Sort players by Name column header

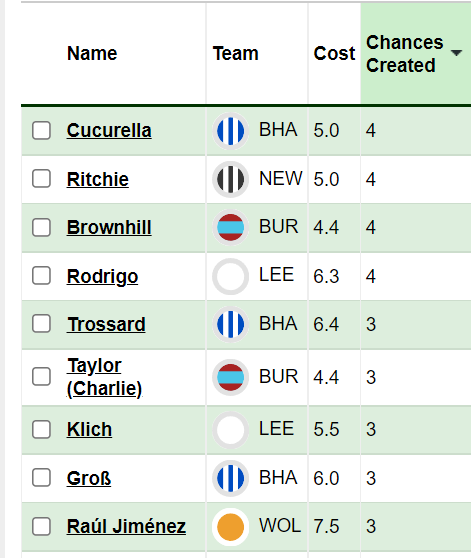pos(92,53)
